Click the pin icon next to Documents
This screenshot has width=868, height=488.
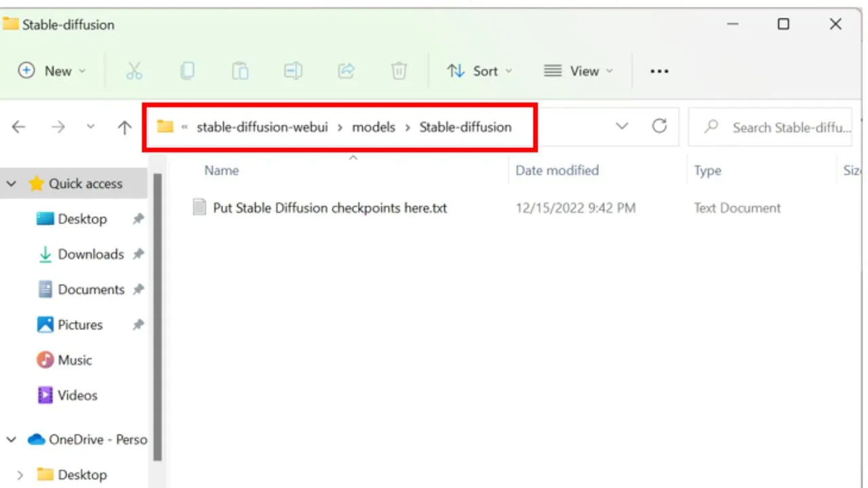(x=138, y=289)
